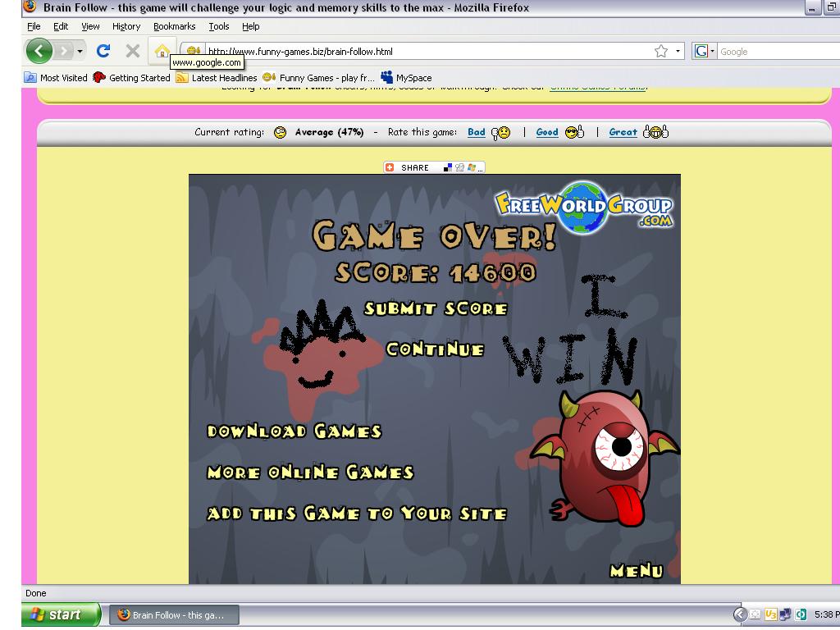Click DOWNLOAD GAMES link in game
This screenshot has height=630, width=840.
pyautogui.click(x=294, y=431)
